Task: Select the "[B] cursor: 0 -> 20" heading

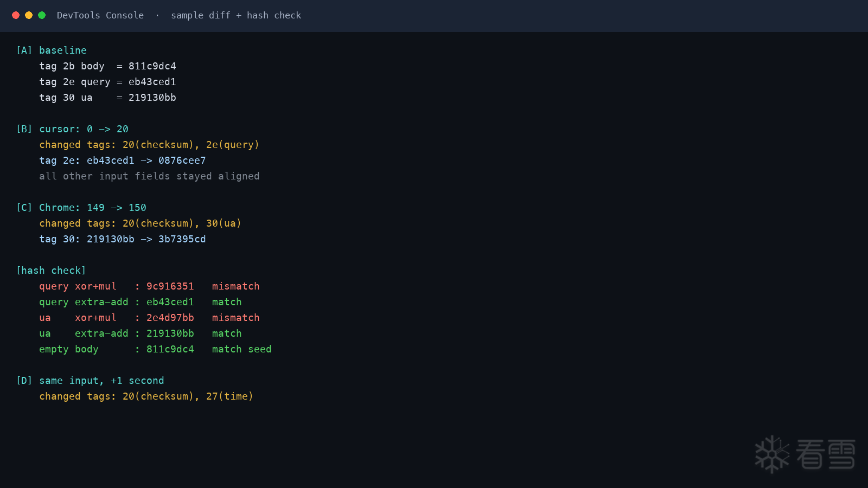Action: pyautogui.click(x=72, y=129)
